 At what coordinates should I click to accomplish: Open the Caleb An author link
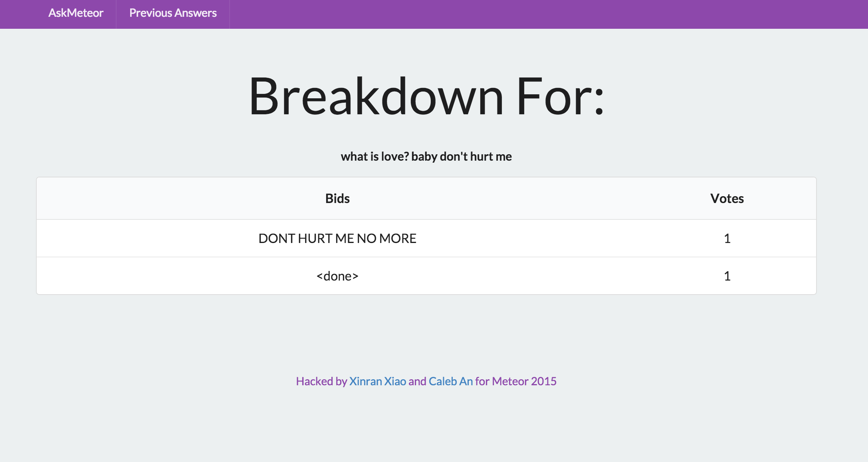[x=450, y=381]
